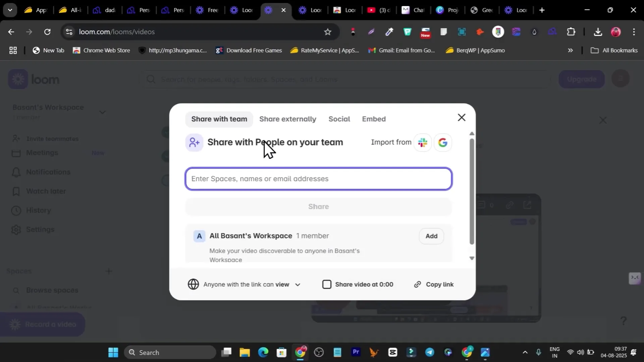
Task: Show more bookmarks with double chevron
Action: click(570, 50)
